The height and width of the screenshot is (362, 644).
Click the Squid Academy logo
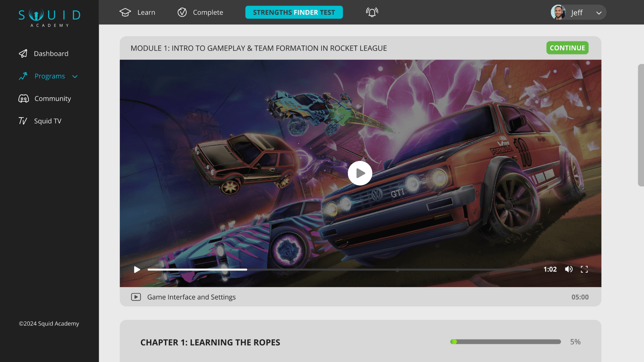tap(49, 17)
